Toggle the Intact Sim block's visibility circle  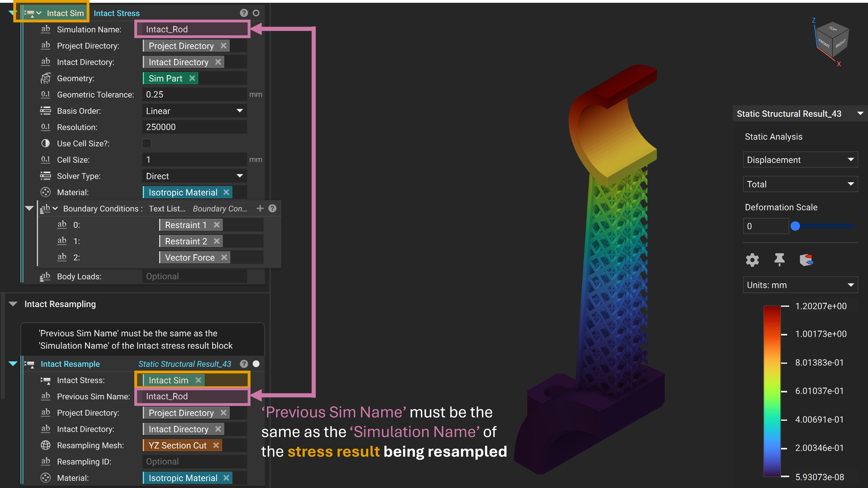[256, 13]
